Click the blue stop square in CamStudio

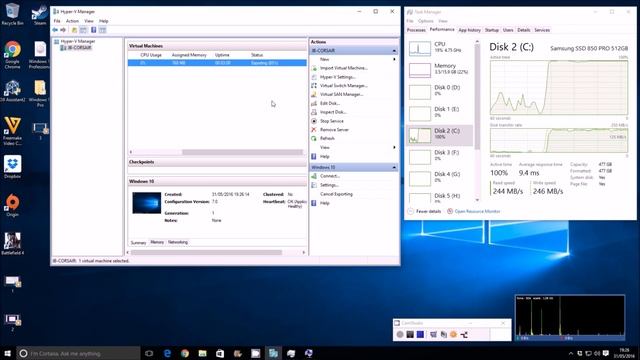tap(420, 334)
